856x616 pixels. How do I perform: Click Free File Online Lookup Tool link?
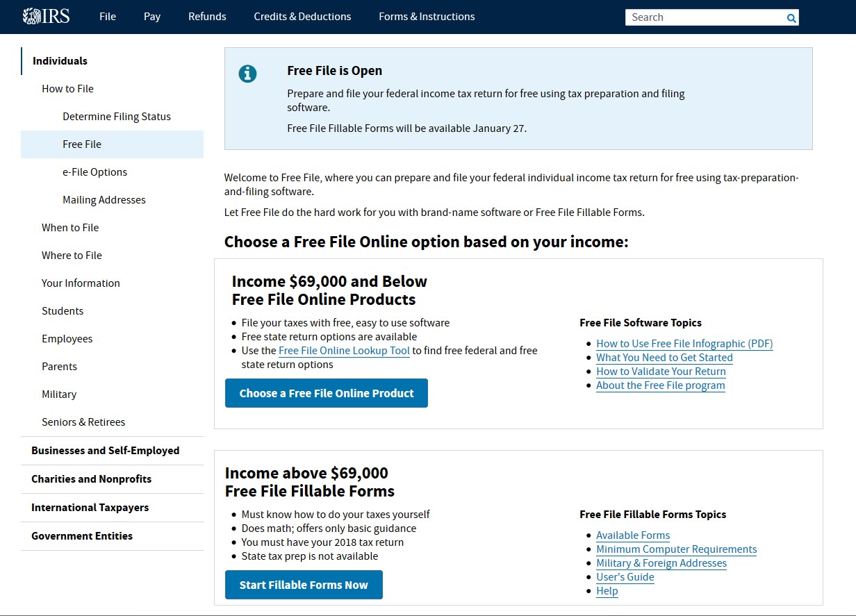[344, 351]
